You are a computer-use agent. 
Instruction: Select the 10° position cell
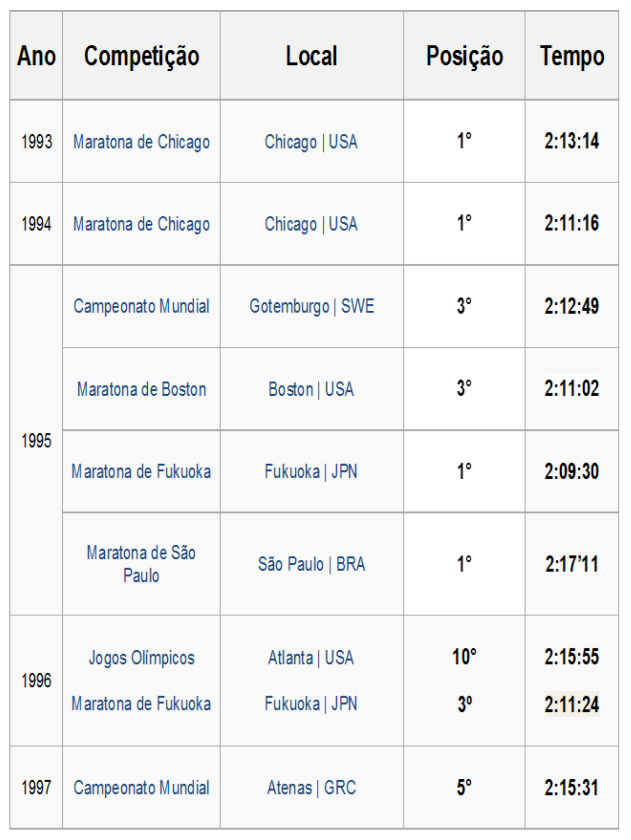pyautogui.click(x=464, y=657)
